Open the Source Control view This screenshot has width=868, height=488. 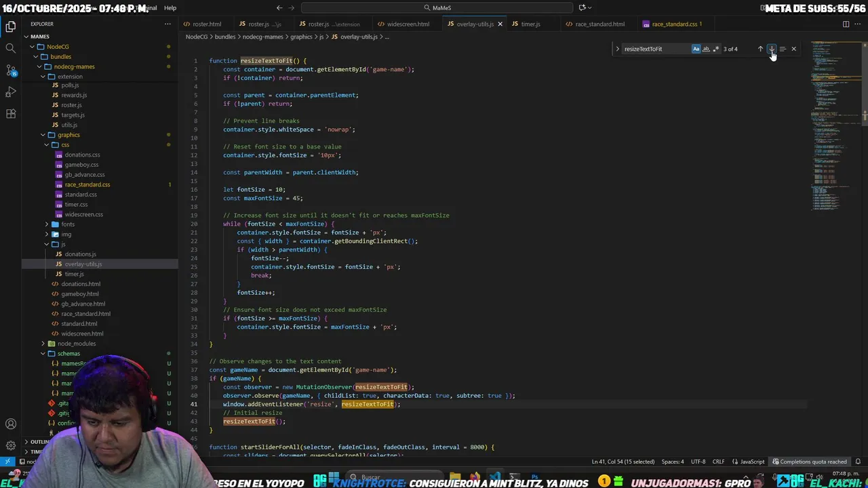coord(11,70)
